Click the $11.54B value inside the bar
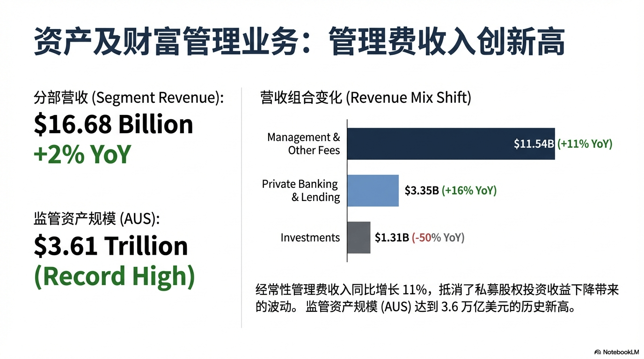This screenshot has height=359, width=644. pyautogui.click(x=534, y=144)
